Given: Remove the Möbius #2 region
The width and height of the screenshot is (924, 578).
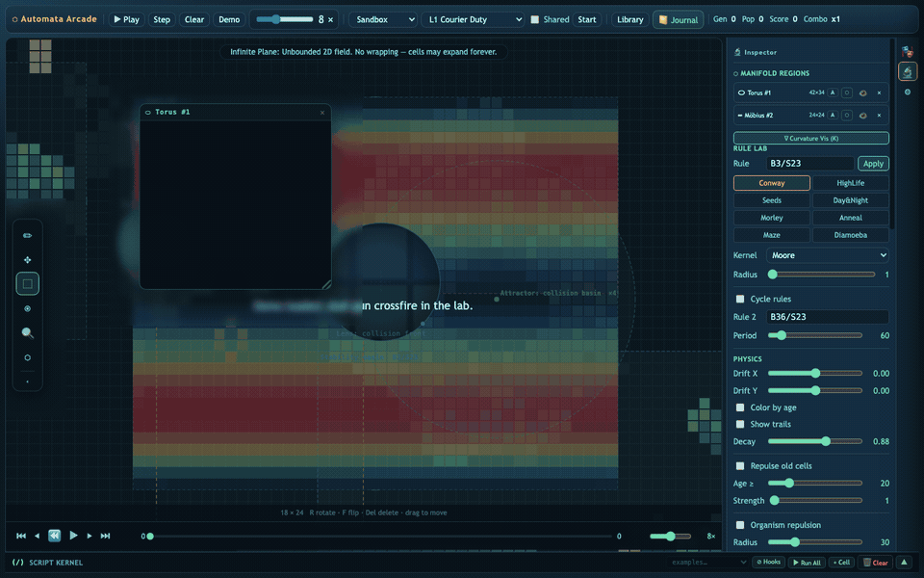Looking at the screenshot, I should click(x=879, y=115).
